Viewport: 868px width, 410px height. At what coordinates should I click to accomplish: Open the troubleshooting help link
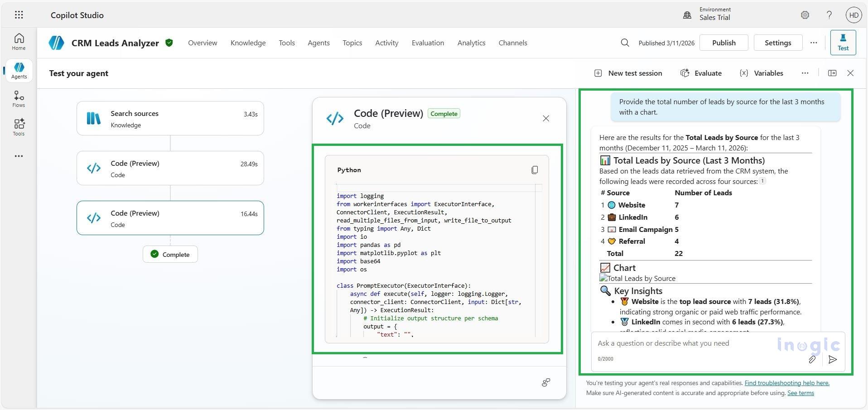(x=787, y=383)
